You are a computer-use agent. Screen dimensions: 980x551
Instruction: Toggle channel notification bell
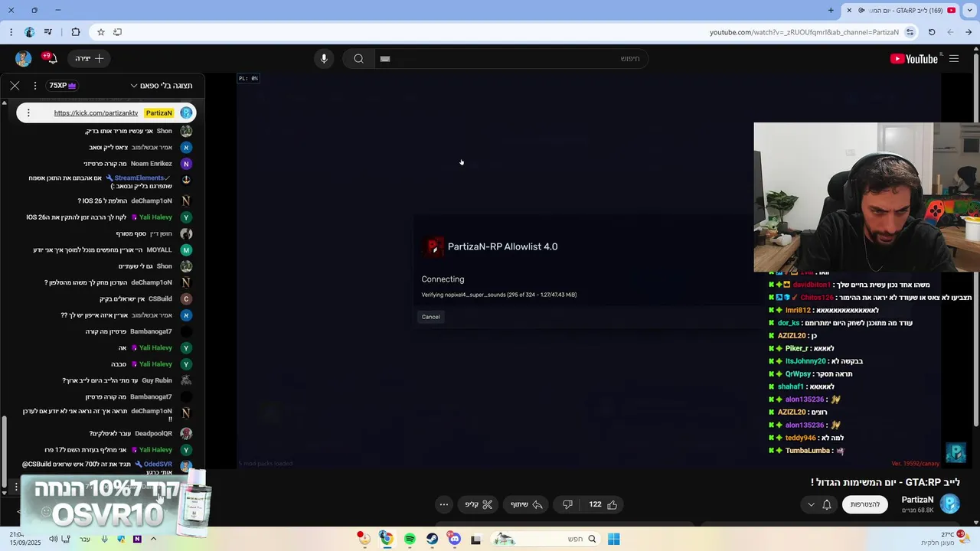pos(827,504)
